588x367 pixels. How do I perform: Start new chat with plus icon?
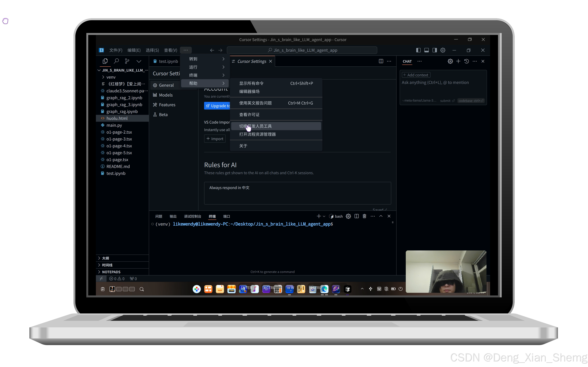(458, 61)
